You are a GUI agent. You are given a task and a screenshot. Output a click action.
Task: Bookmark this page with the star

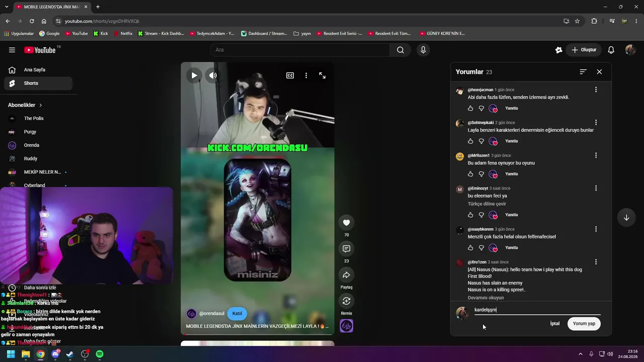tap(577, 21)
